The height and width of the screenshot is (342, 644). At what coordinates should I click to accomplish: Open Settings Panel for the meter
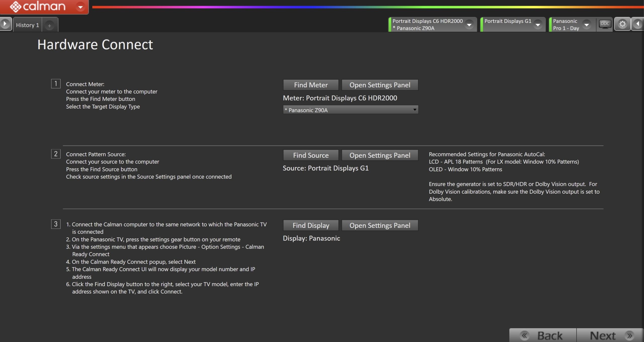(x=380, y=85)
